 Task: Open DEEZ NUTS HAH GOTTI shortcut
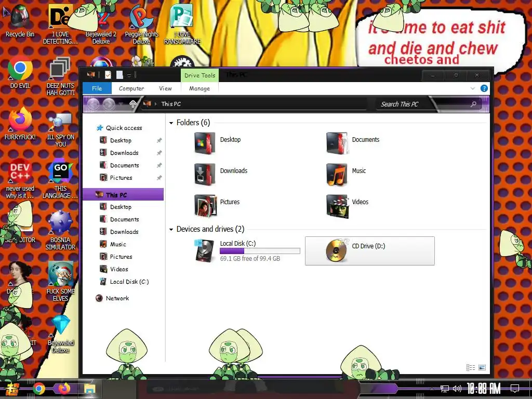point(60,76)
